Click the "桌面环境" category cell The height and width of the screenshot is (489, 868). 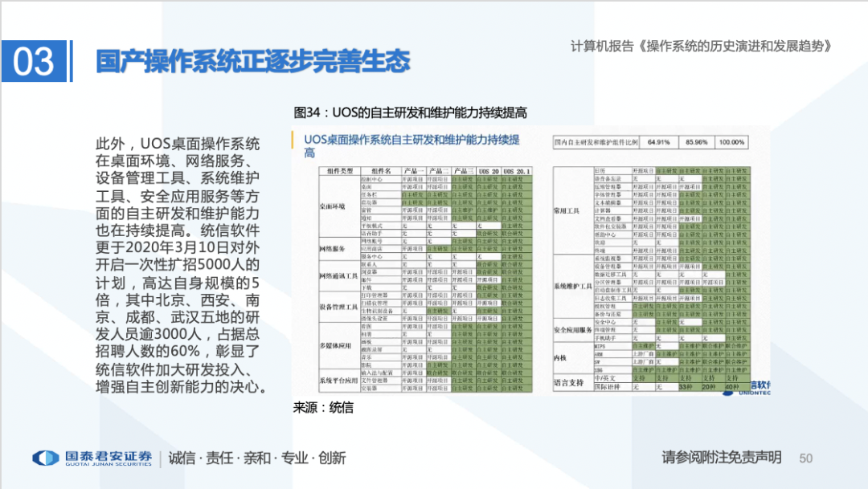[x=339, y=206]
